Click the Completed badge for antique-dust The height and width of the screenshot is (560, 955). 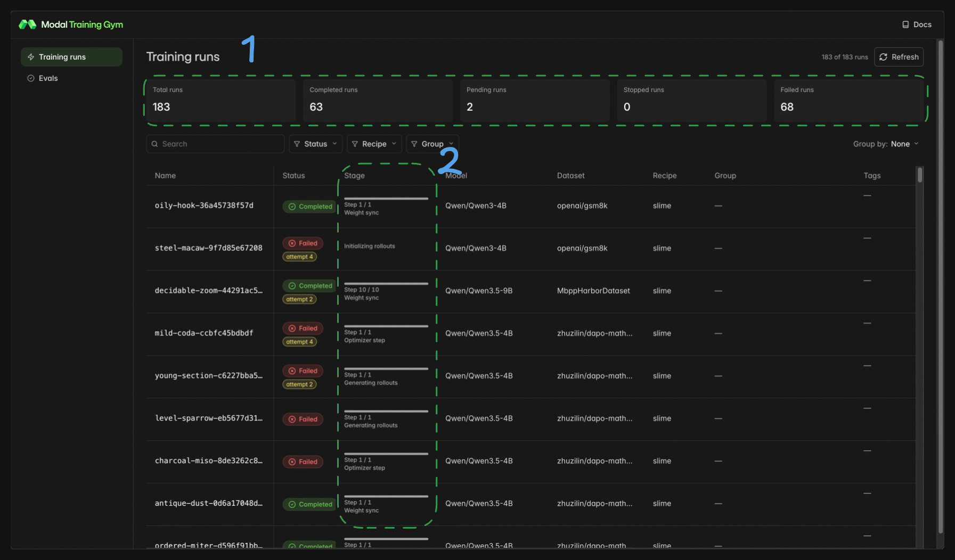point(310,504)
